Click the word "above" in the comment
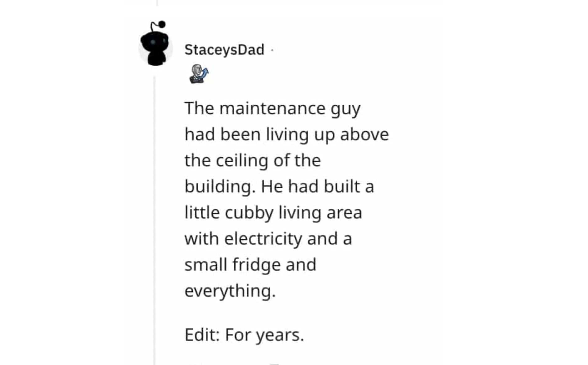This screenshot has width=588, height=365. pyautogui.click(x=364, y=134)
